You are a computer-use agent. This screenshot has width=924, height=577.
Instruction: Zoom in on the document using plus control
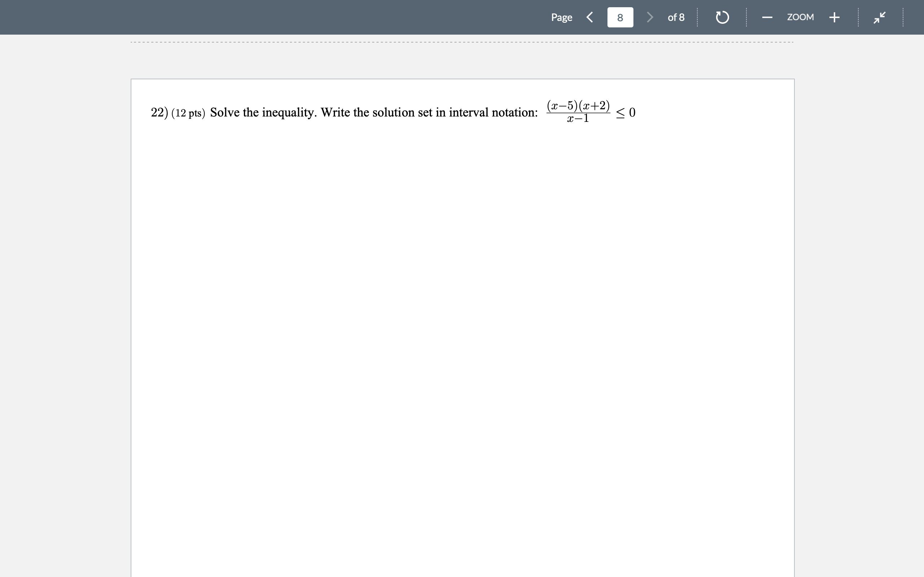click(x=834, y=17)
